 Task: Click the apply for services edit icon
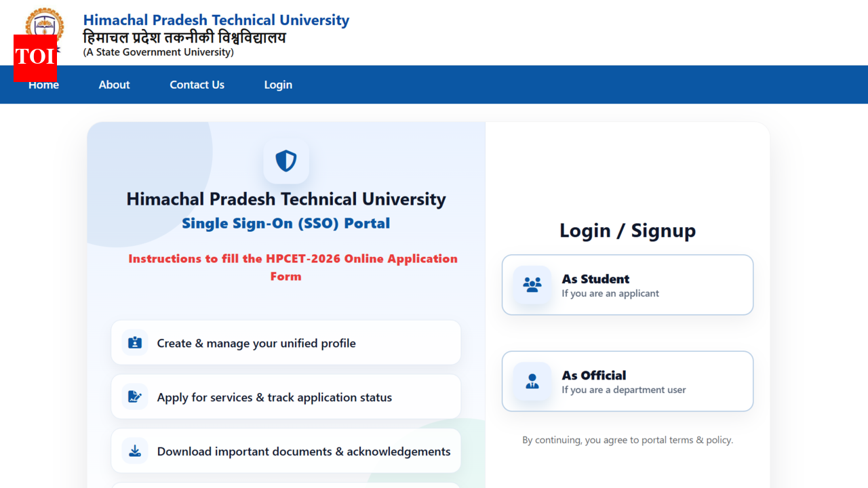point(135,397)
